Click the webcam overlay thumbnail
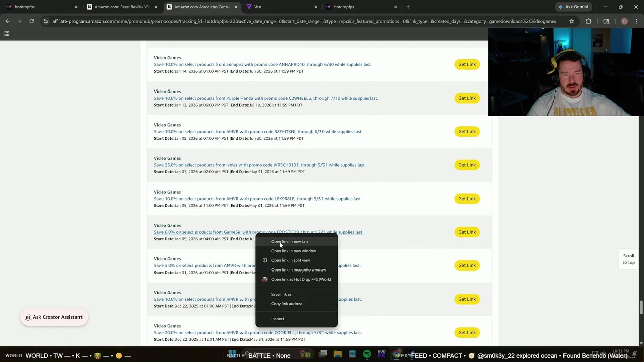Image resolution: width=644 pixels, height=362 pixels. (x=563, y=72)
